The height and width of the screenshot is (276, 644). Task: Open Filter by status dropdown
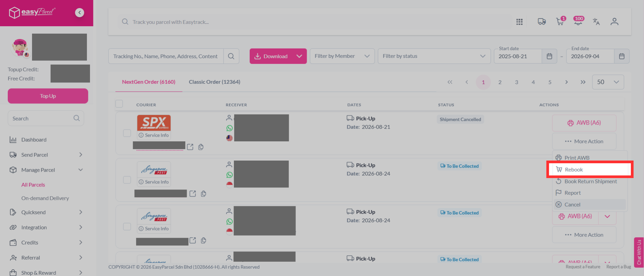[x=434, y=56]
